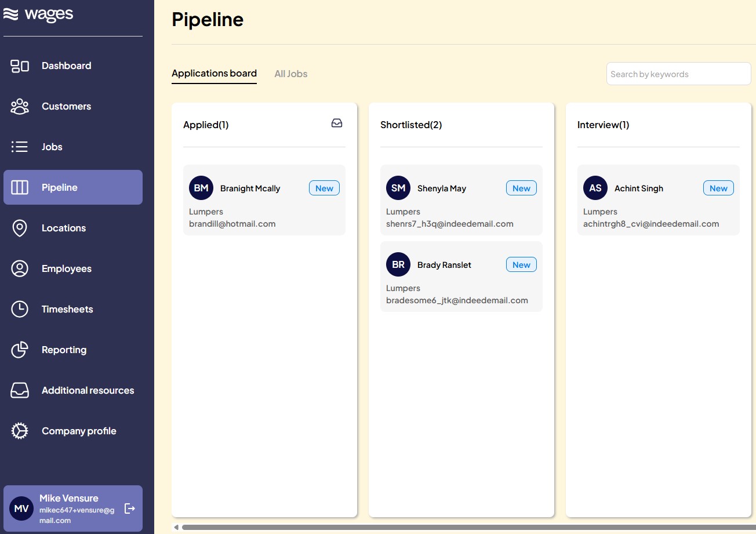Click Lumpers on Branight Mcally card
756x534 pixels.
pyautogui.click(x=206, y=212)
